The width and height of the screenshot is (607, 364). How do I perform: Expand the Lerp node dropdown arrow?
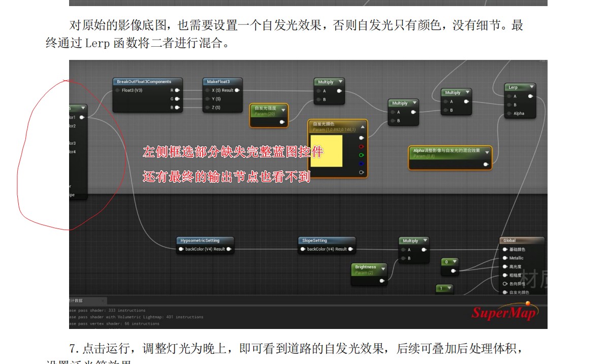531,87
